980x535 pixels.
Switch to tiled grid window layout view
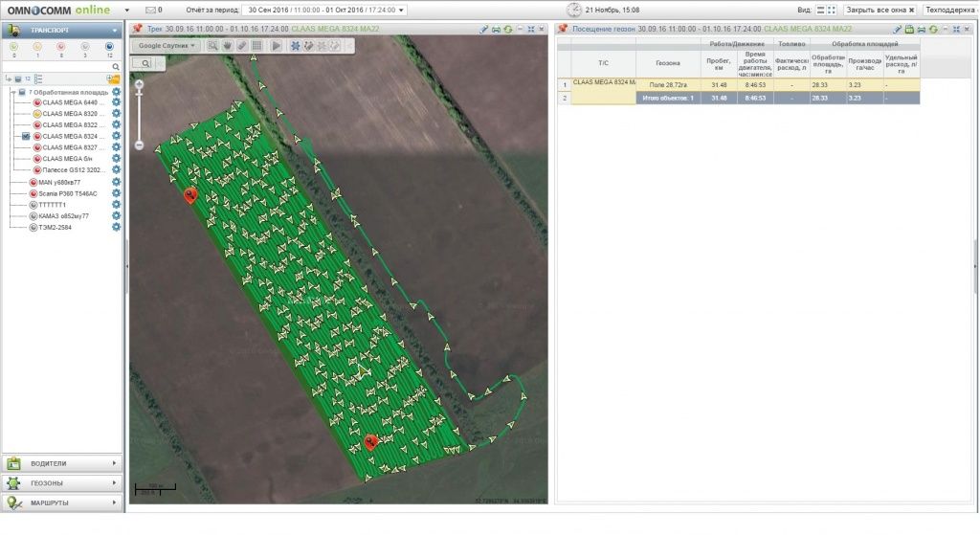point(832,10)
